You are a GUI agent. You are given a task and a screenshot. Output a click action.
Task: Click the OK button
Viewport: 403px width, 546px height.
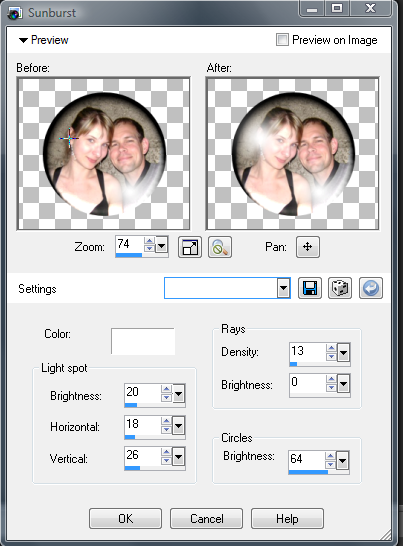click(125, 518)
